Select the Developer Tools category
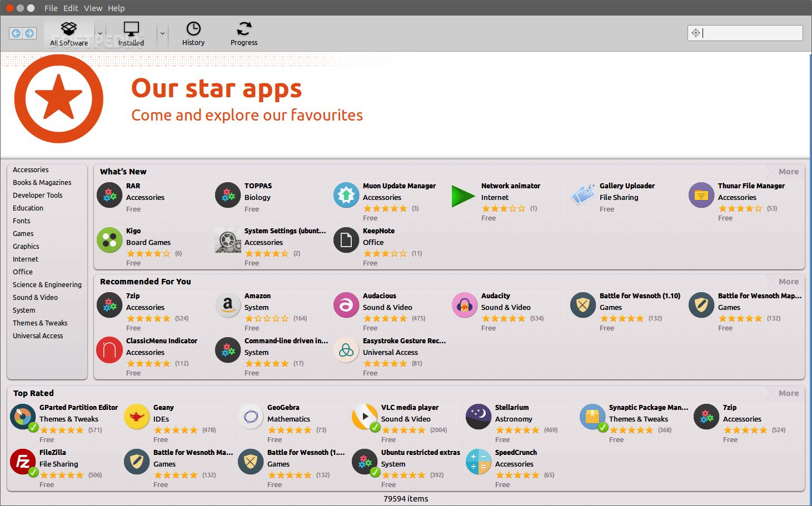Image resolution: width=812 pixels, height=506 pixels. (38, 196)
